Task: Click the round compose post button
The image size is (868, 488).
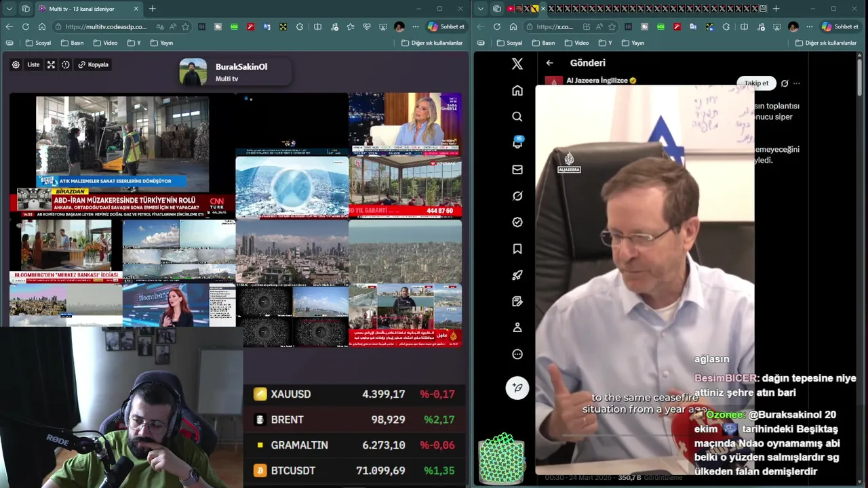Action: (x=517, y=388)
